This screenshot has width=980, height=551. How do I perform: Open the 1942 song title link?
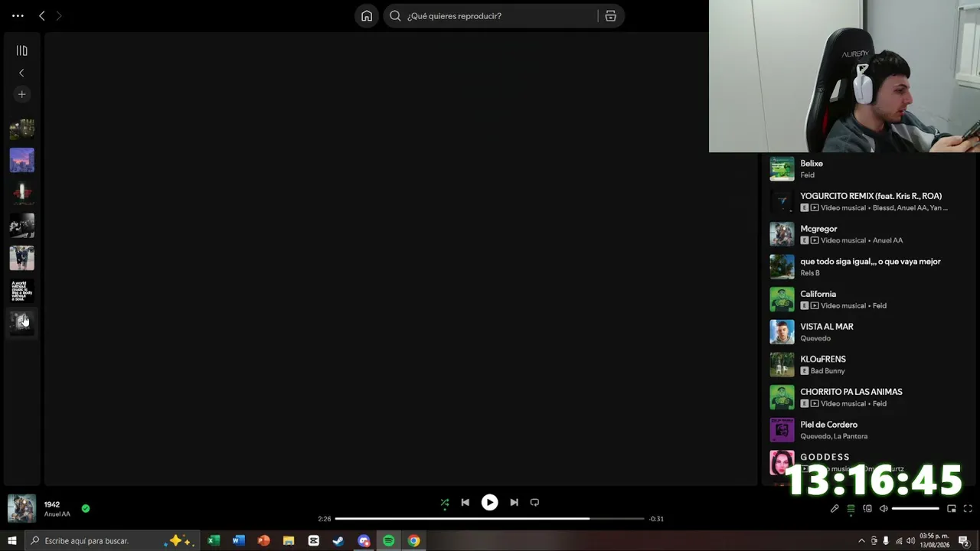pos(52,504)
